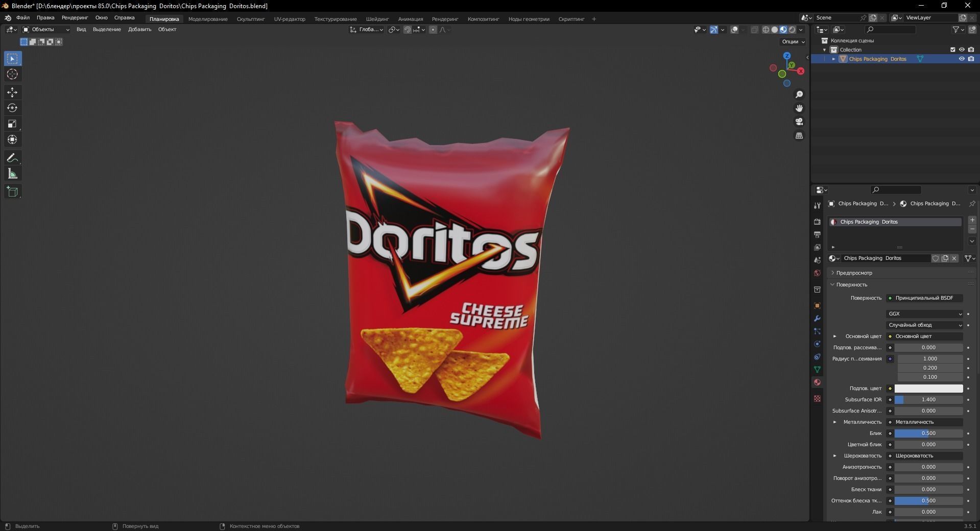
Task: Select the Add Cube tool
Action: [12, 192]
